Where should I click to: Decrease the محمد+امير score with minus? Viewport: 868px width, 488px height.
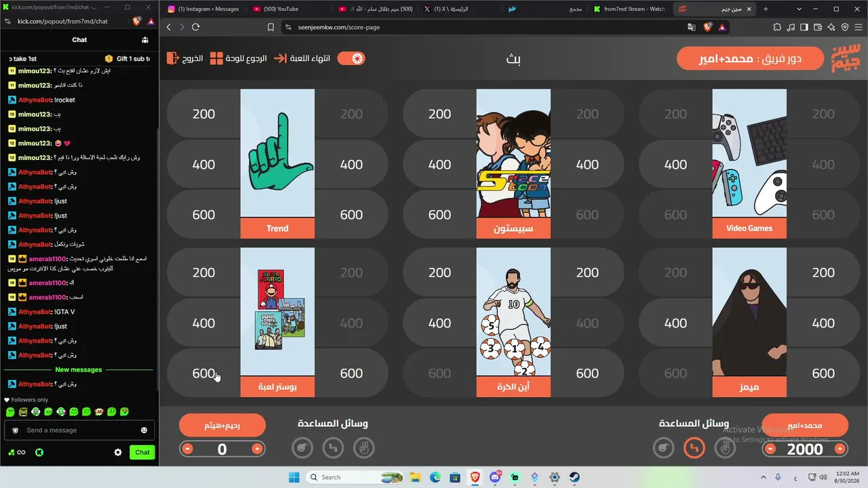[x=770, y=449]
